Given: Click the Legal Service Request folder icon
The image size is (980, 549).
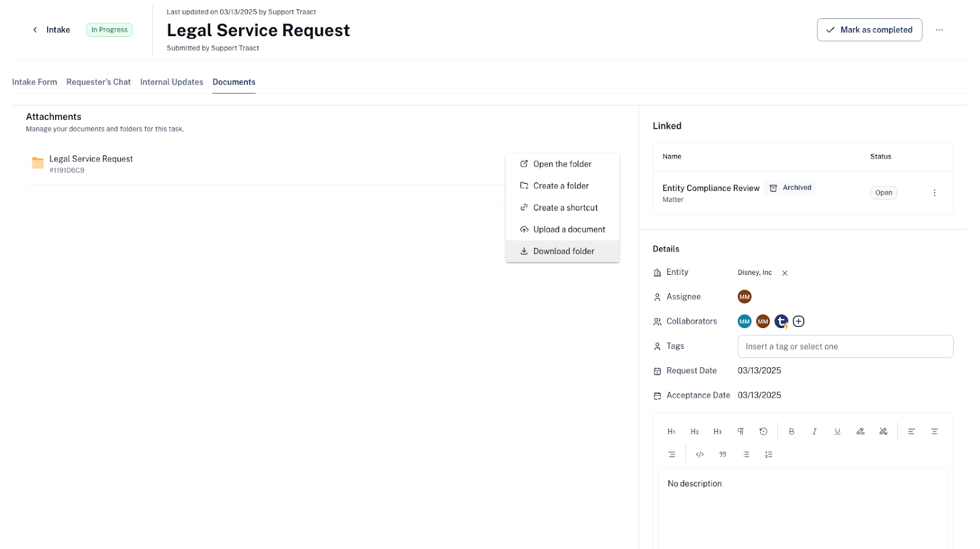Looking at the screenshot, I should [x=38, y=163].
